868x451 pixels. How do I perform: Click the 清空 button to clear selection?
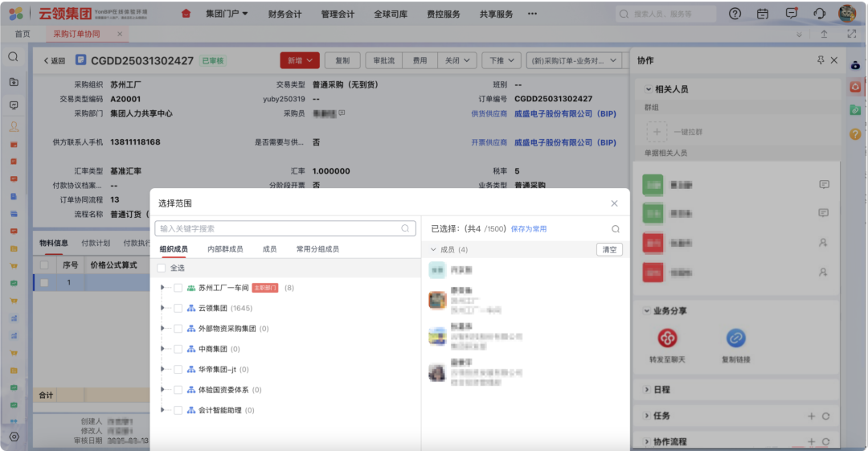coord(609,250)
